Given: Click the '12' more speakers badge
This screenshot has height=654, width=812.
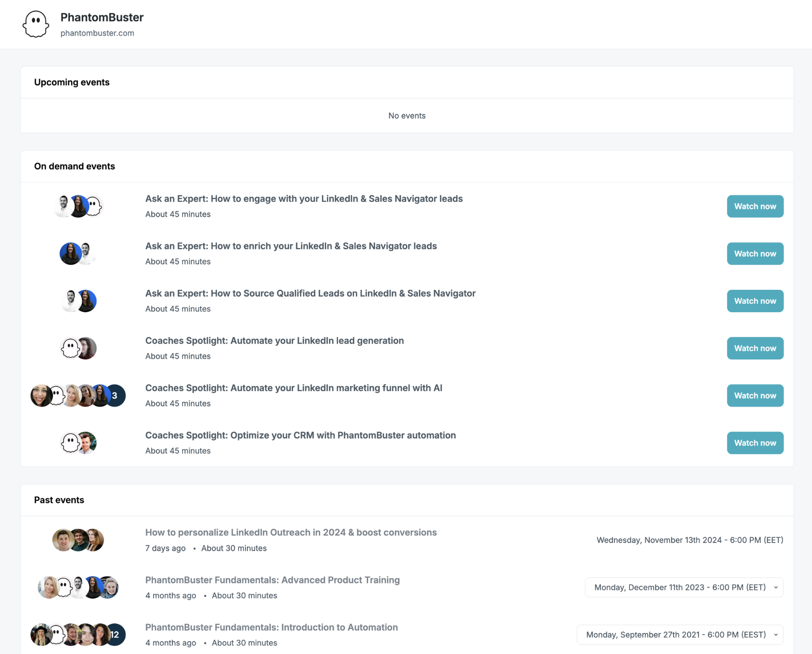Looking at the screenshot, I should [115, 635].
